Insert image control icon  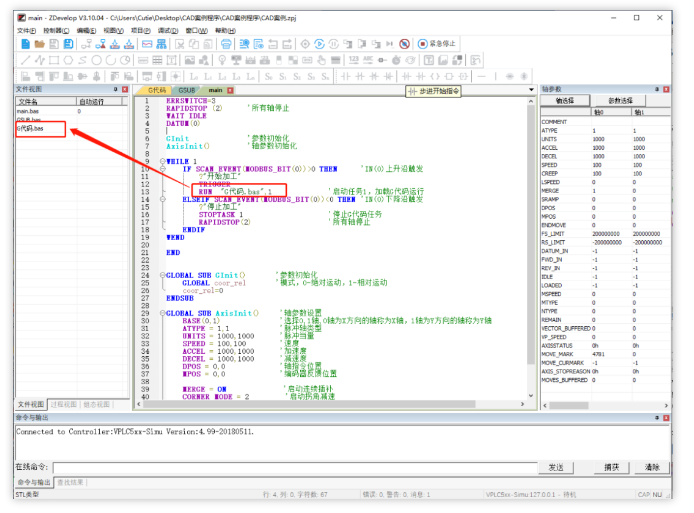(189, 60)
